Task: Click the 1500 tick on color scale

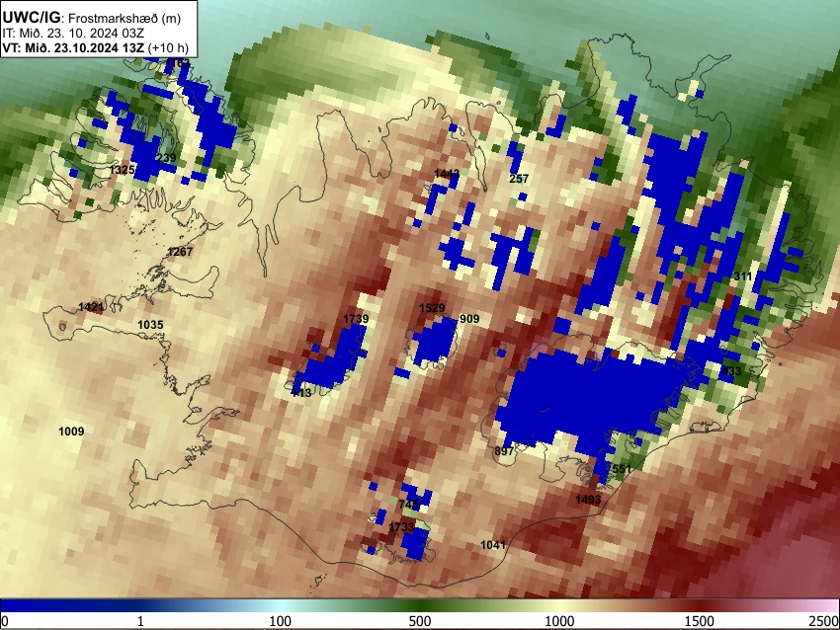Action: pos(700,621)
